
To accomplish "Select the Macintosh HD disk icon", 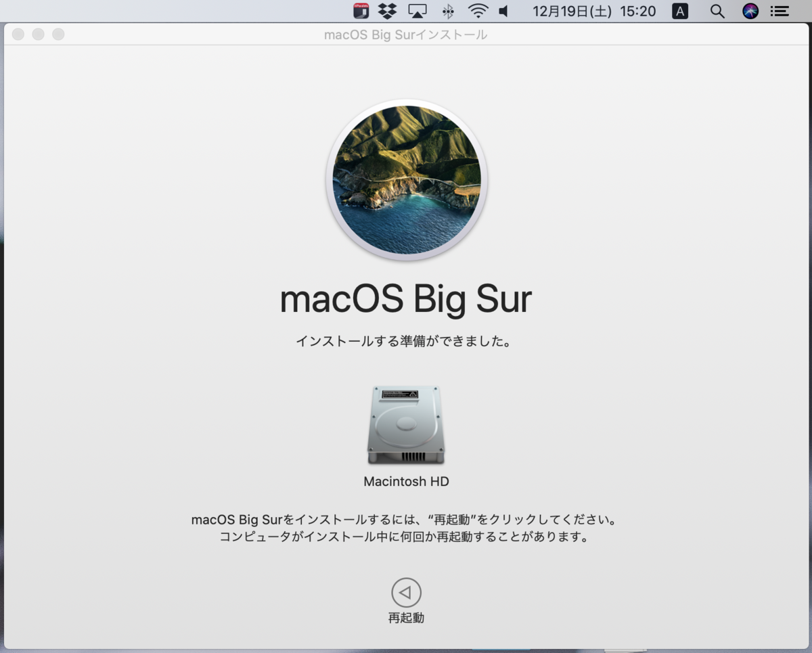I will (406, 425).
